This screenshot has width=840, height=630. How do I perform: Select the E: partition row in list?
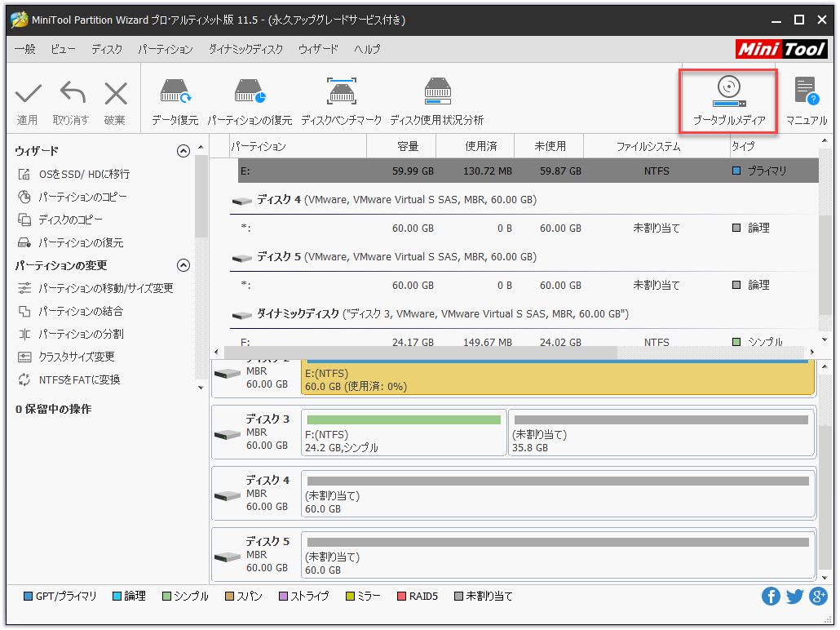528,171
